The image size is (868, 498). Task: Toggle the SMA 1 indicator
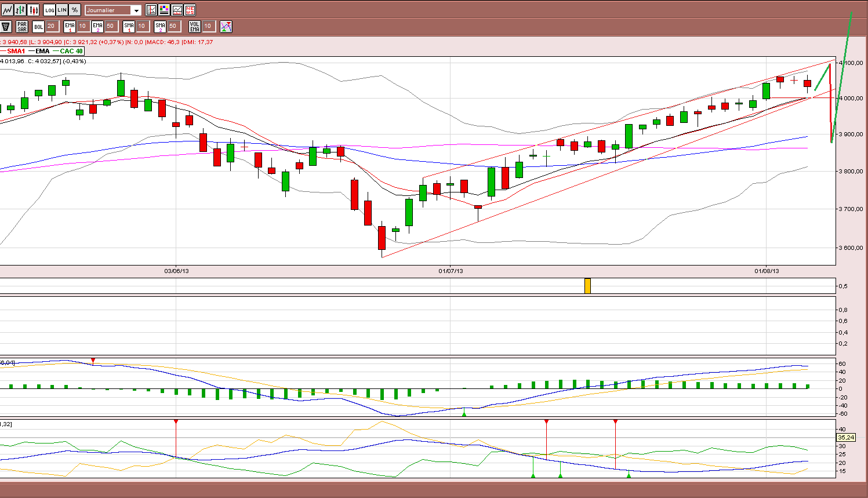(129, 26)
